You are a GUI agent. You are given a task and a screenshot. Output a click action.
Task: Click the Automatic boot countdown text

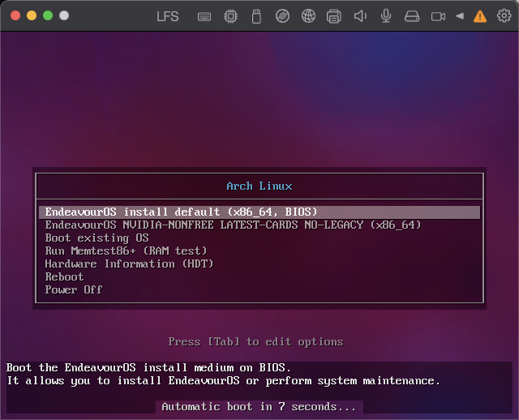259,407
